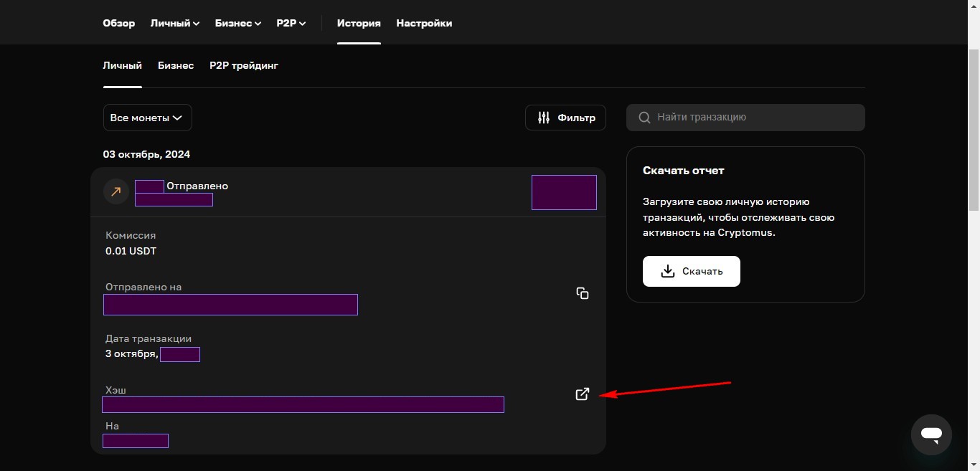Click the 'Комиссия' label
The width and height of the screenshot is (980, 471).
click(x=131, y=235)
